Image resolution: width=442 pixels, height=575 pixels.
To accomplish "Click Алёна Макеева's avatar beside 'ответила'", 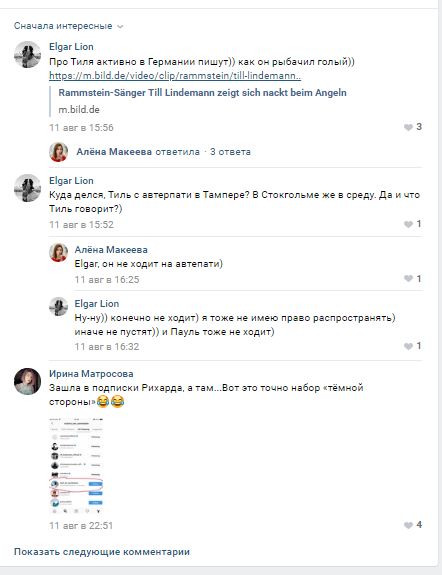I will coord(59,152).
